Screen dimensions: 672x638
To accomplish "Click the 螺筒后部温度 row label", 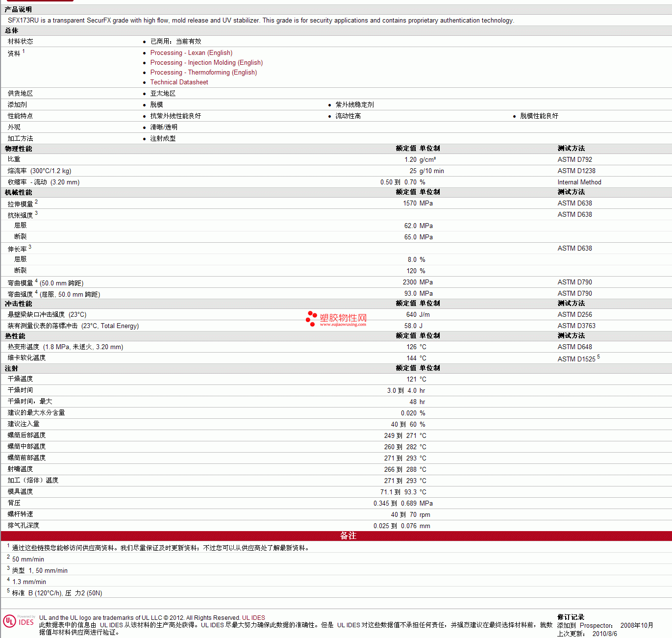I will (x=27, y=435).
